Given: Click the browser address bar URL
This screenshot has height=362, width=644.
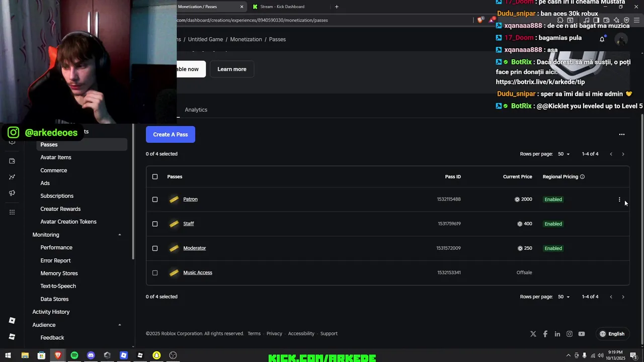Looking at the screenshot, I should click(253, 20).
